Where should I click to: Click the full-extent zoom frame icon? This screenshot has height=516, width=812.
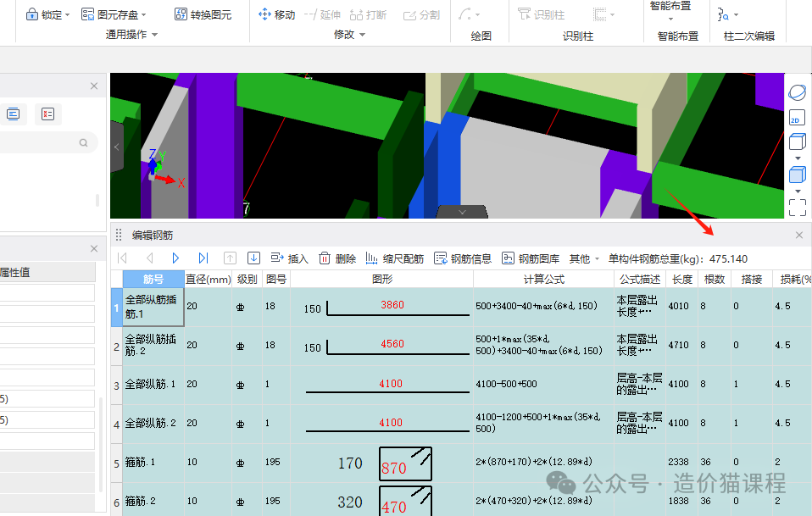[797, 207]
